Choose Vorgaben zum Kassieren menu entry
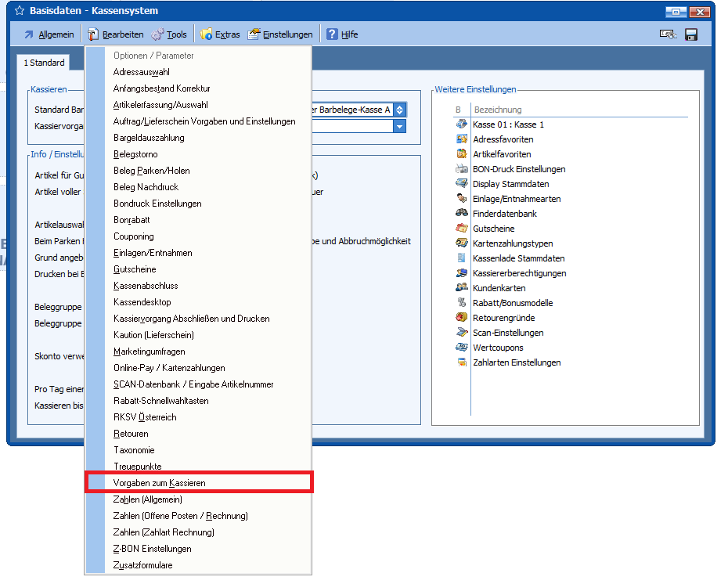728x584 pixels. [159, 483]
